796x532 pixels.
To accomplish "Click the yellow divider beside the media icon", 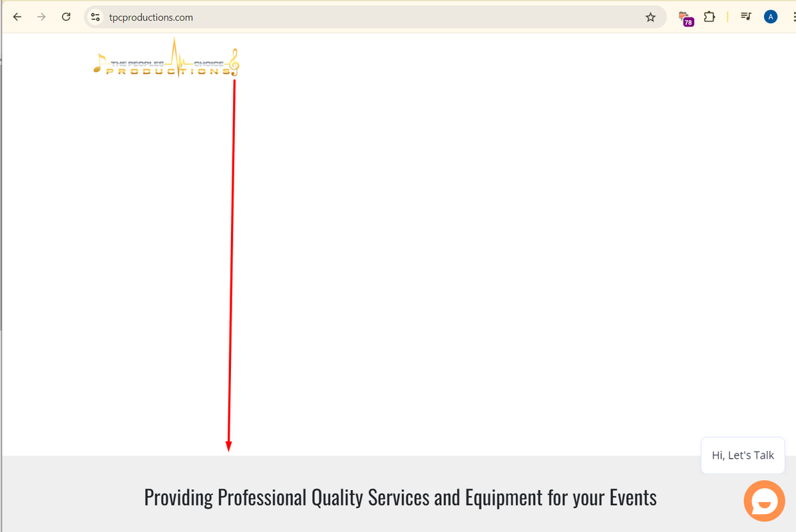I will click(x=727, y=17).
